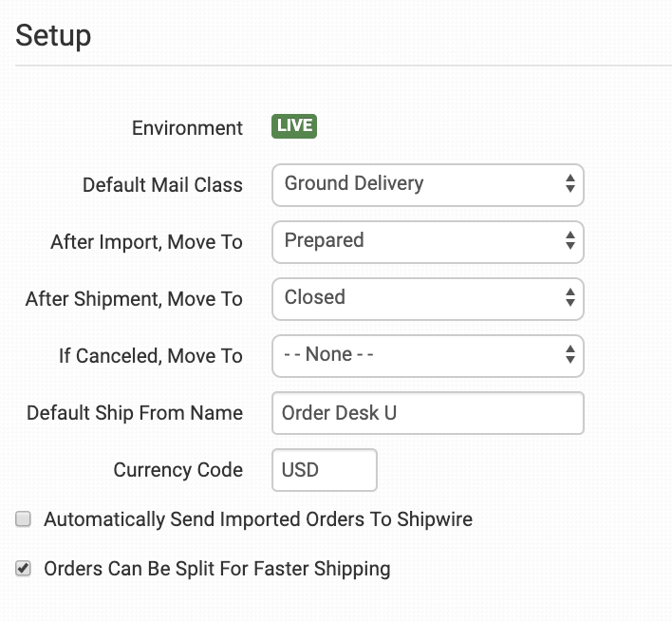Open the Default Mail Class dropdown
Image resolution: width=672 pixels, height=621 pixels.
(x=427, y=184)
